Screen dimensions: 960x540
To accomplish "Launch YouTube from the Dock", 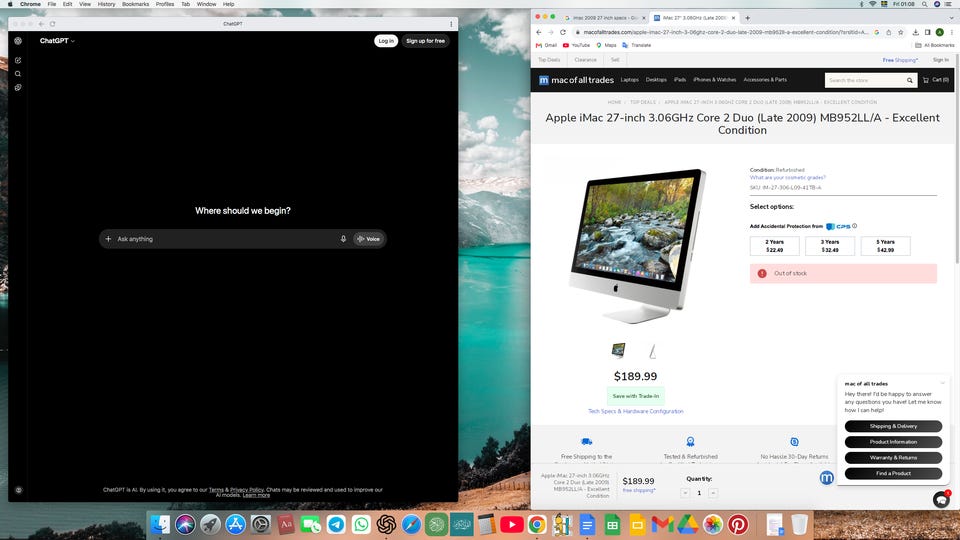I will pos(512,524).
